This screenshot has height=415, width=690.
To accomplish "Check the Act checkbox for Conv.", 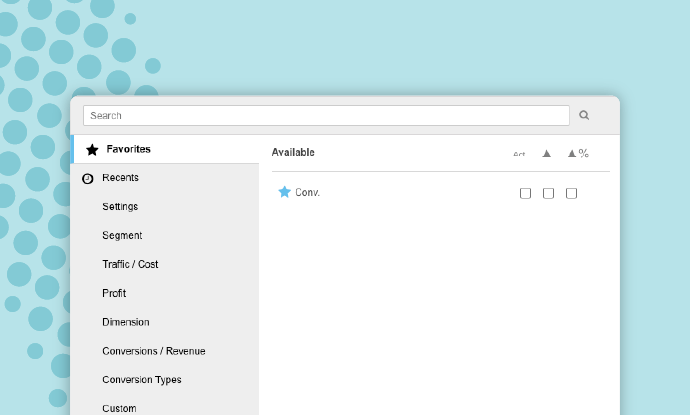I will (525, 193).
